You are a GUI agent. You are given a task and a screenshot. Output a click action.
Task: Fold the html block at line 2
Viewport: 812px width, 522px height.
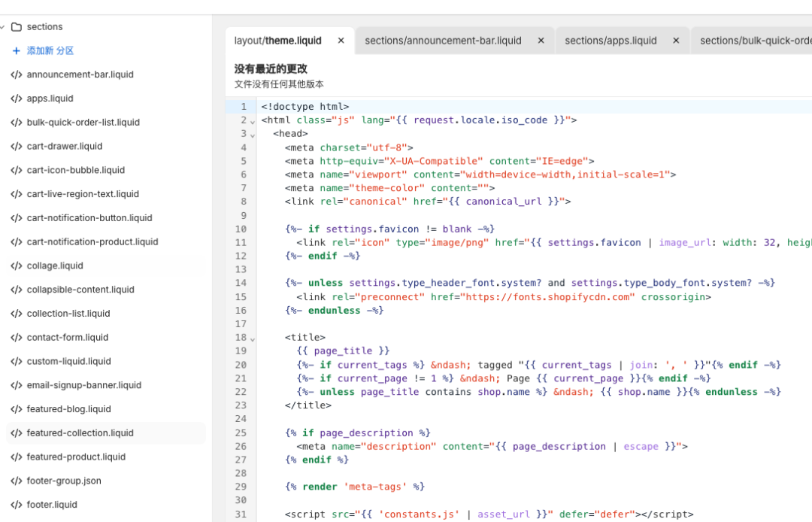tap(253, 122)
